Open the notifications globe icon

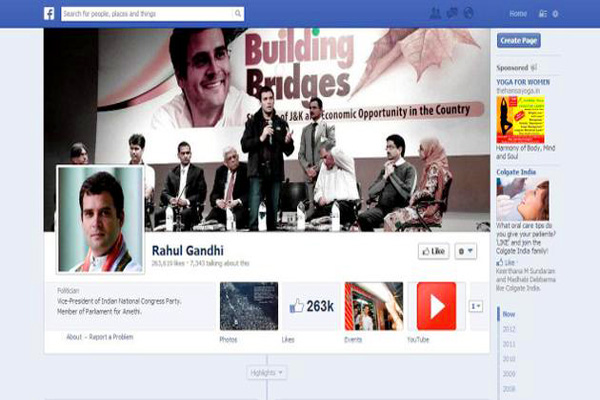(468, 14)
